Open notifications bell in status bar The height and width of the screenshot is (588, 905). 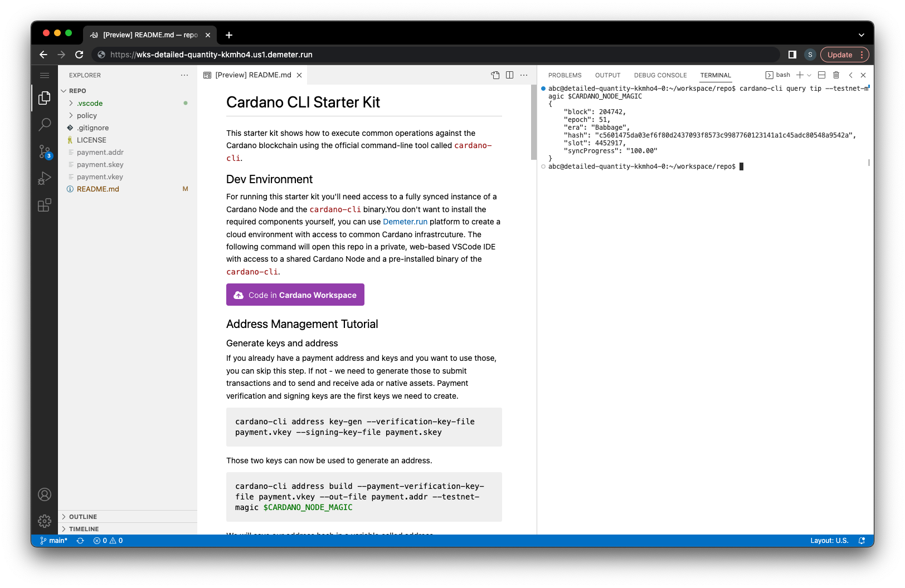(x=862, y=541)
